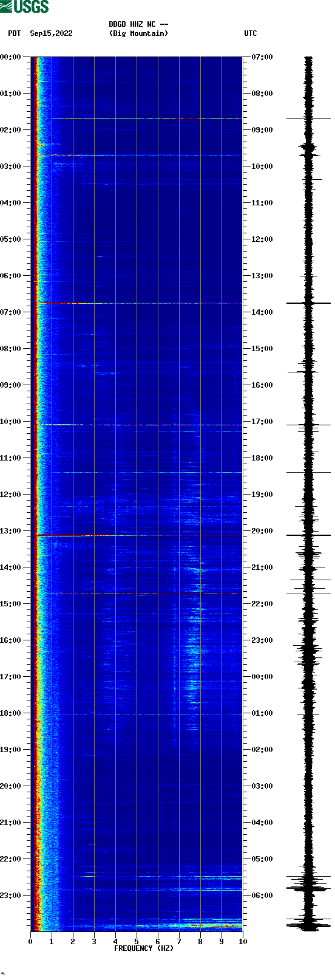The height and width of the screenshot is (980, 335).
Task: Click the 10:00 PDT time label
Action: point(11,422)
